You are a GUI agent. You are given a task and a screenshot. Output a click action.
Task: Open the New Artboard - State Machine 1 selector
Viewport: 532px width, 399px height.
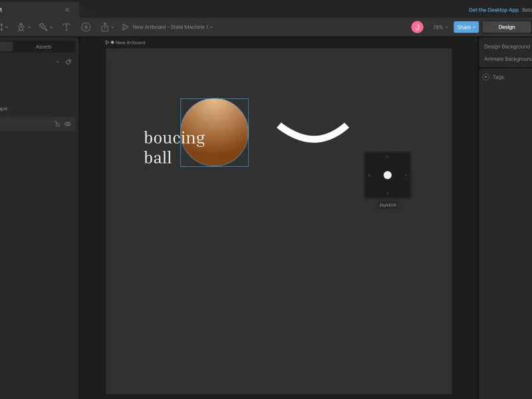(172, 27)
